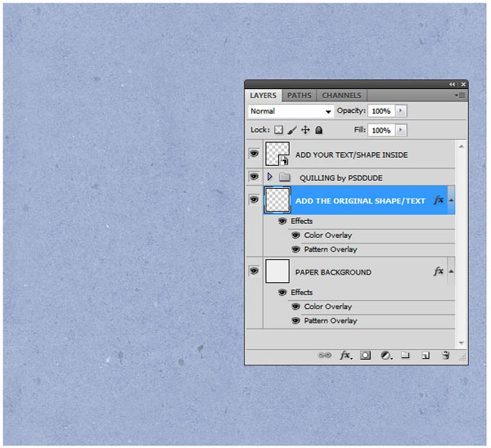This screenshot has width=491, height=448.
Task: Toggle Color Overlay eye on ORIGINAL SHAPE/TEXT layer
Action: [295, 235]
